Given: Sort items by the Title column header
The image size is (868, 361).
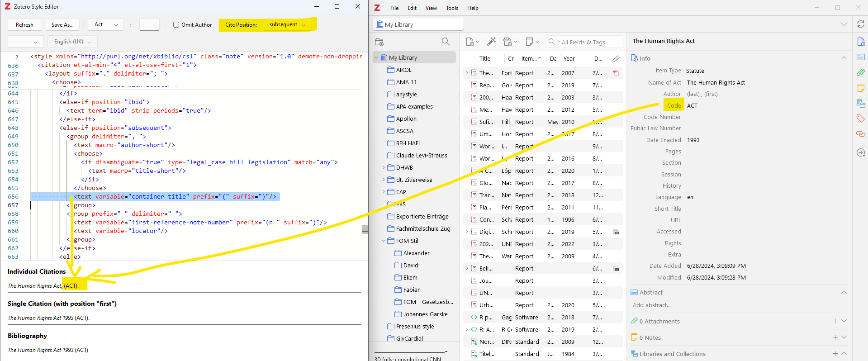Looking at the screenshot, I should point(485,58).
